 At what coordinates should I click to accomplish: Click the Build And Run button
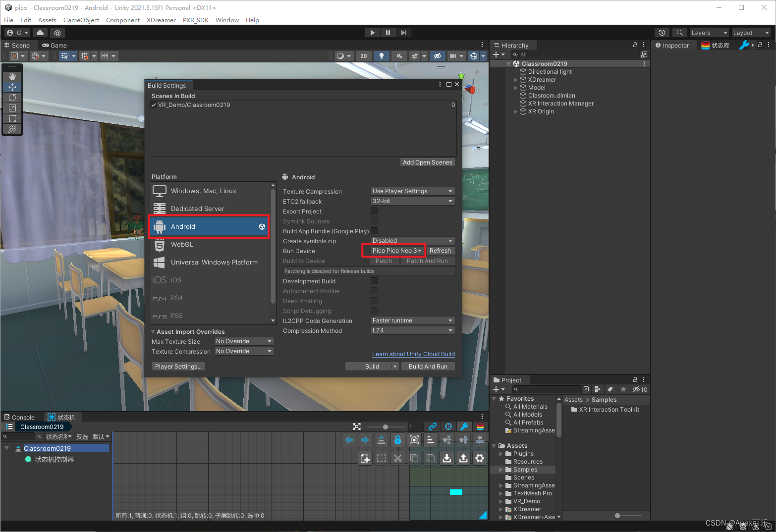[428, 367]
